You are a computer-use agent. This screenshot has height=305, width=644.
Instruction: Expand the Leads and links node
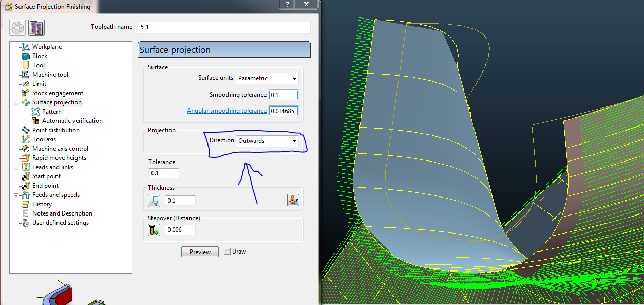click(16, 167)
